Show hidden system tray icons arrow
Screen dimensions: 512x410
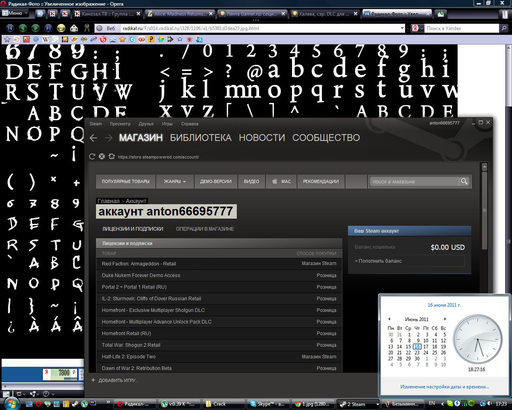coord(443,404)
